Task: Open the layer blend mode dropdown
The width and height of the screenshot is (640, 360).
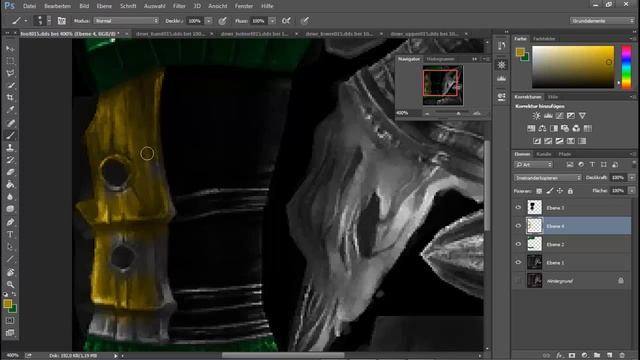Action: click(548, 178)
